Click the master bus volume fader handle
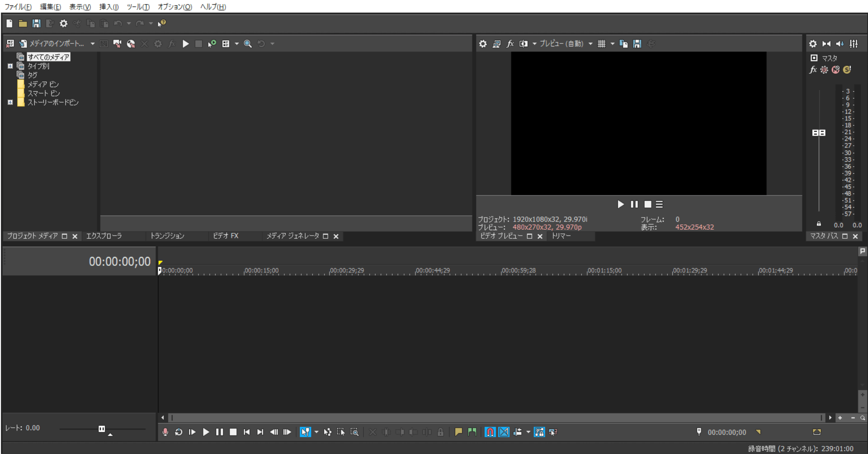The height and width of the screenshot is (454, 868). tap(819, 132)
